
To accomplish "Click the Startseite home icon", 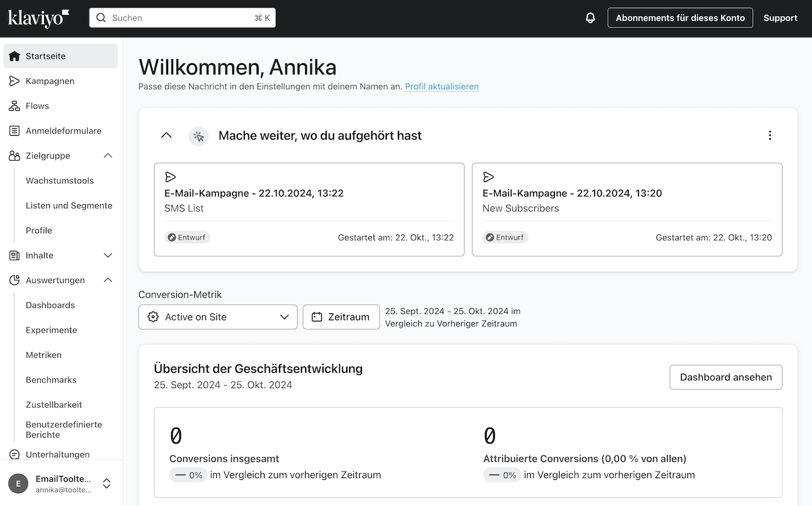I will click(14, 56).
